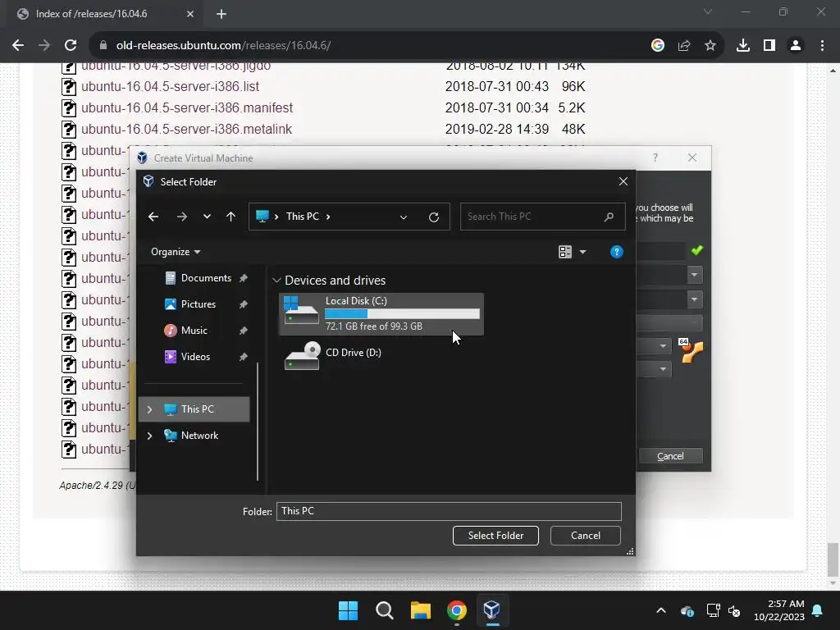Cancel the Create Virtual Machine window
Screen dimensions: 840x630
tap(670, 456)
